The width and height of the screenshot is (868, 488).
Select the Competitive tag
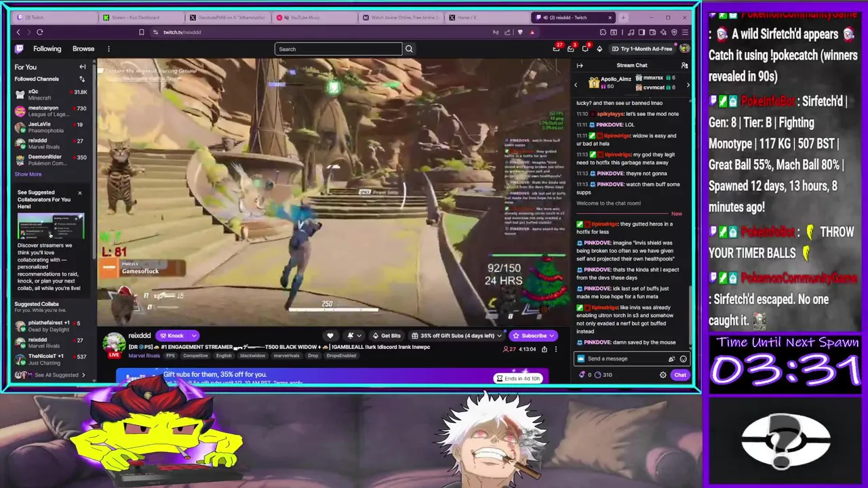tap(196, 356)
